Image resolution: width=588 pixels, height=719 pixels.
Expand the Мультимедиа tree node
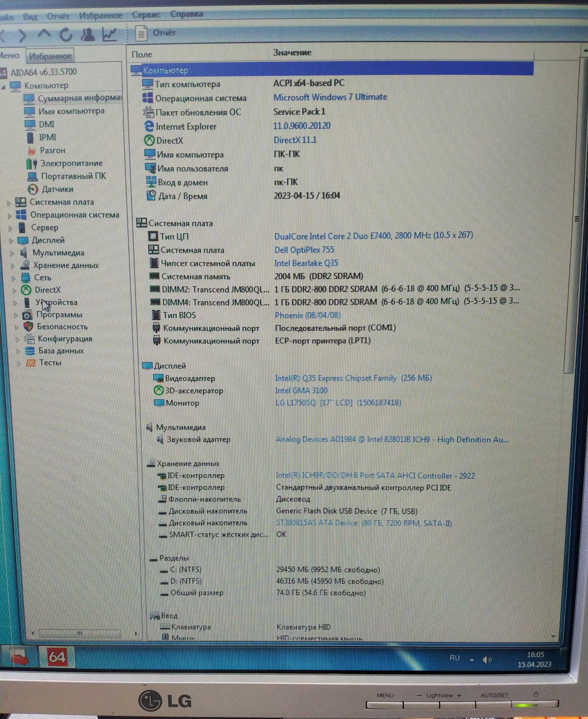12,254
